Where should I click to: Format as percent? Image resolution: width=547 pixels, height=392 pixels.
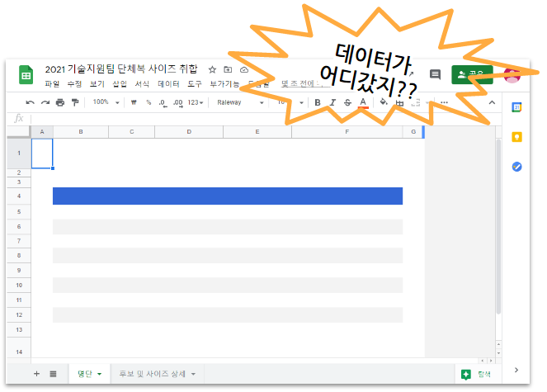pyautogui.click(x=149, y=102)
